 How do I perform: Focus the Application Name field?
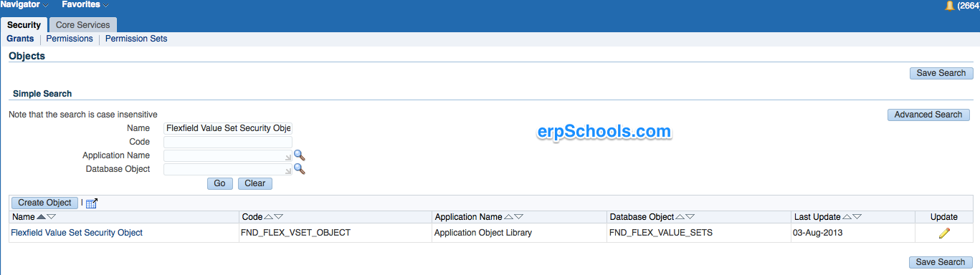click(228, 155)
